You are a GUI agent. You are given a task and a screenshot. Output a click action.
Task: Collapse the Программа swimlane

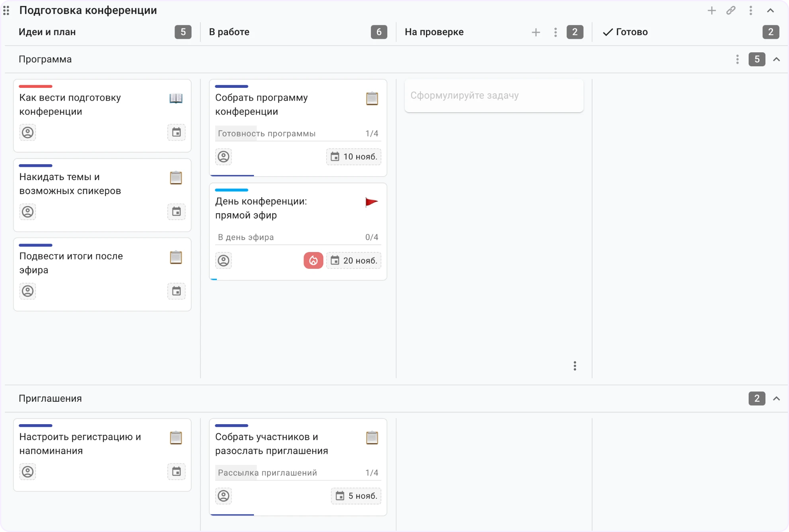(776, 60)
